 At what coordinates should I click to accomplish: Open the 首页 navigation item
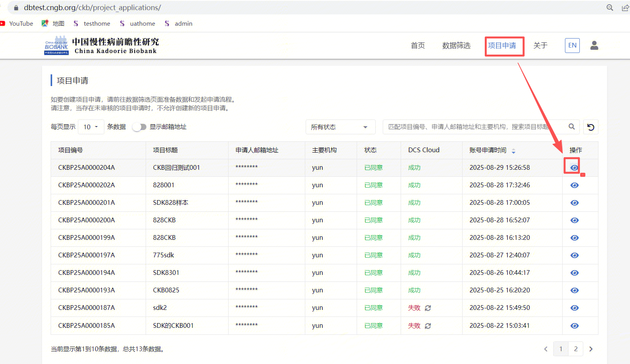[x=418, y=46]
